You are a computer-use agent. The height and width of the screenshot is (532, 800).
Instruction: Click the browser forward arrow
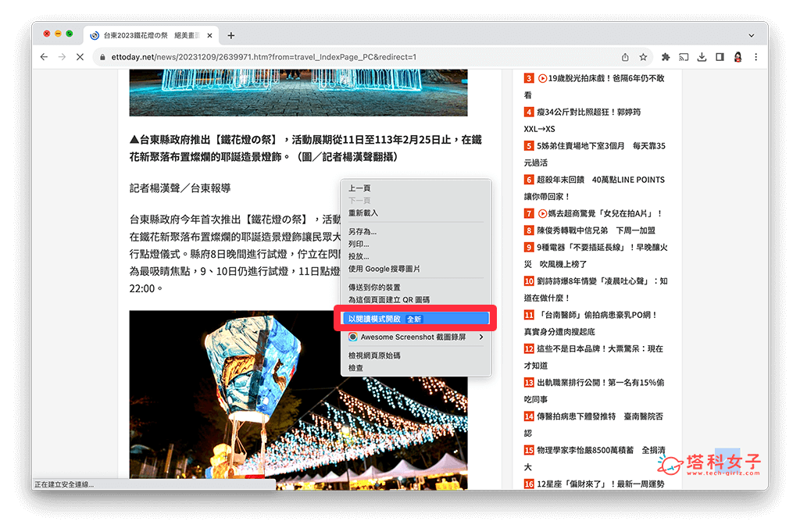tap(62, 57)
